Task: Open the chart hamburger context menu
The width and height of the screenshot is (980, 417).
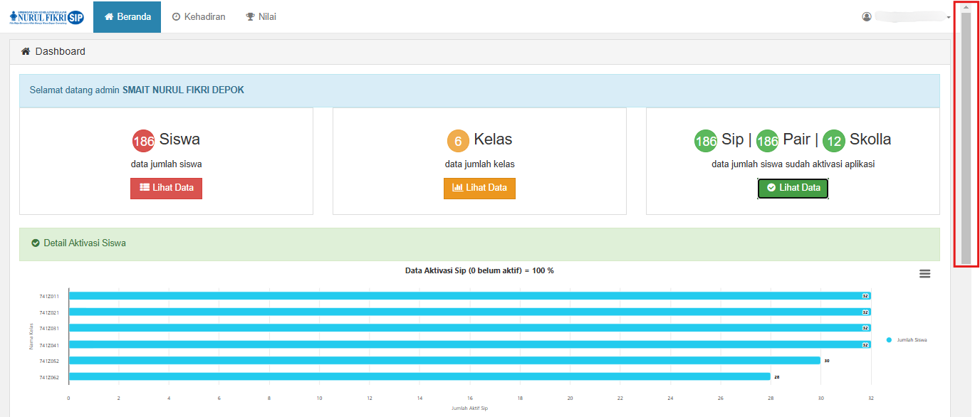Action: tap(924, 274)
